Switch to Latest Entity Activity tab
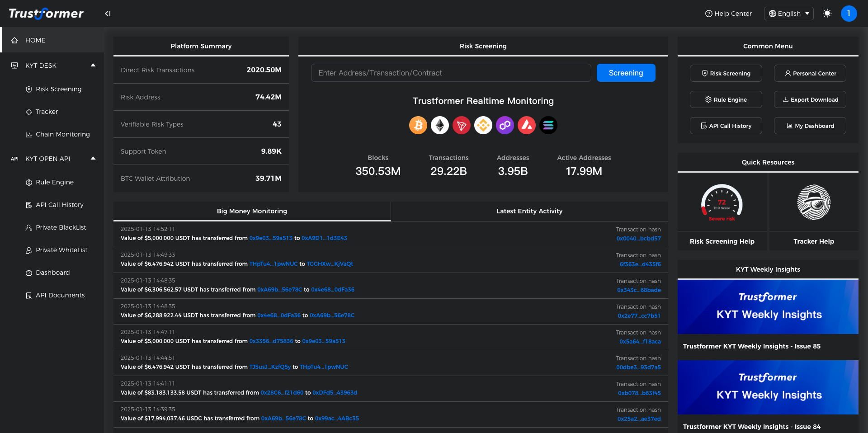868x433 pixels. pos(529,211)
